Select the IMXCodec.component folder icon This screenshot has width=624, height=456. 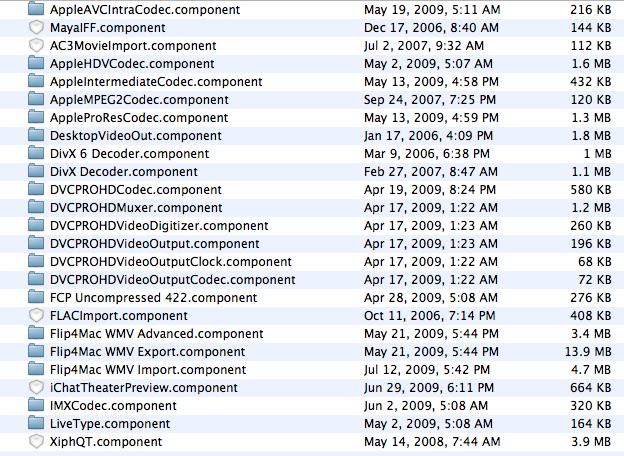click(36, 405)
